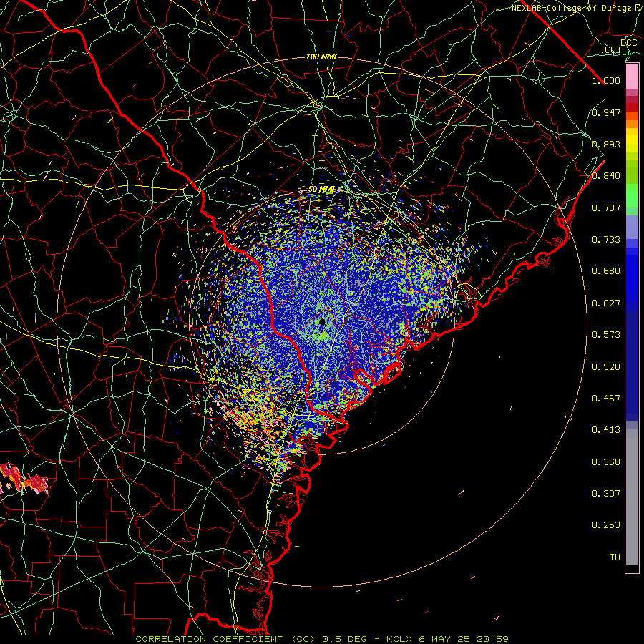This screenshot has width=644, height=644.
Task: Click the 6 MAY 25 date in the caption
Action: [x=444, y=639]
